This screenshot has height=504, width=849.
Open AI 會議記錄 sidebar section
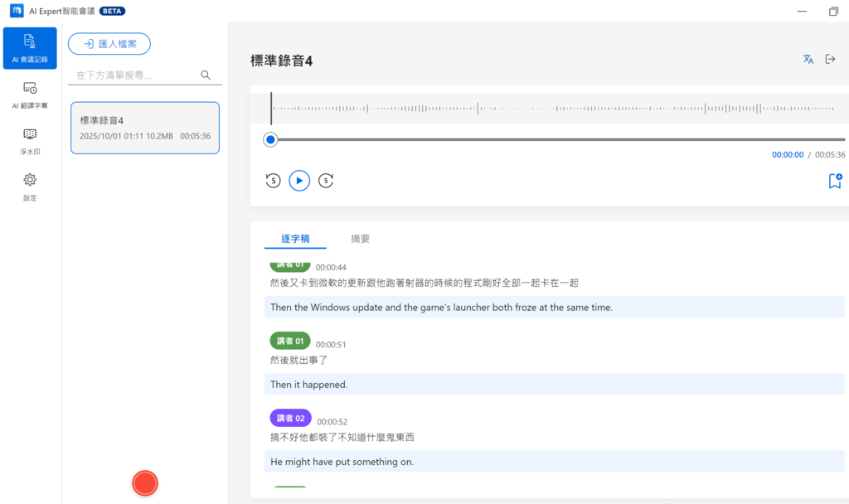pyautogui.click(x=30, y=48)
